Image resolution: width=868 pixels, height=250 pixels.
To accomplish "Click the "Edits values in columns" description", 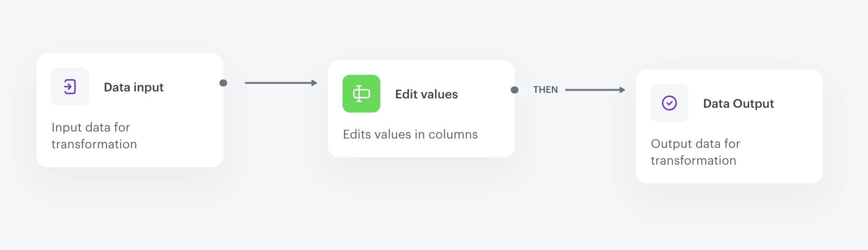I will point(410,134).
